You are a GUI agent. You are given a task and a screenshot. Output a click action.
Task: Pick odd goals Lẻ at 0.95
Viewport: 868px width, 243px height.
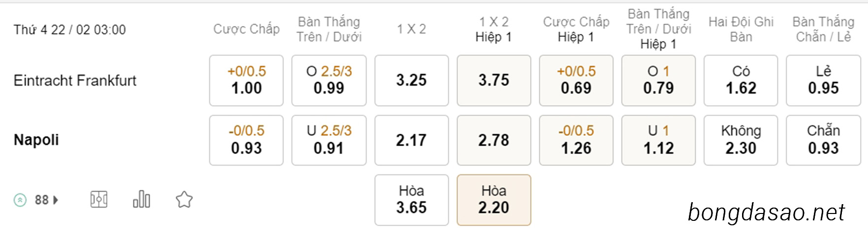pyautogui.click(x=824, y=80)
